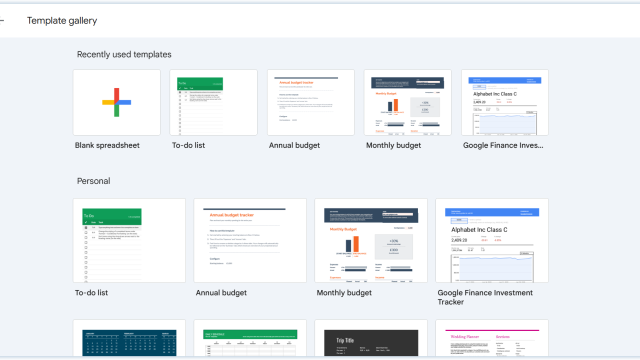Open the Wedding Planner template thumbnail
The height and width of the screenshot is (360, 640).
pyautogui.click(x=492, y=338)
